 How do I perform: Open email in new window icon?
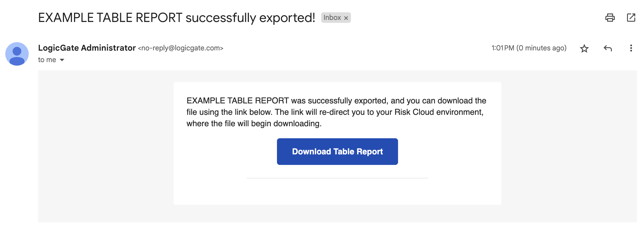[x=631, y=18]
